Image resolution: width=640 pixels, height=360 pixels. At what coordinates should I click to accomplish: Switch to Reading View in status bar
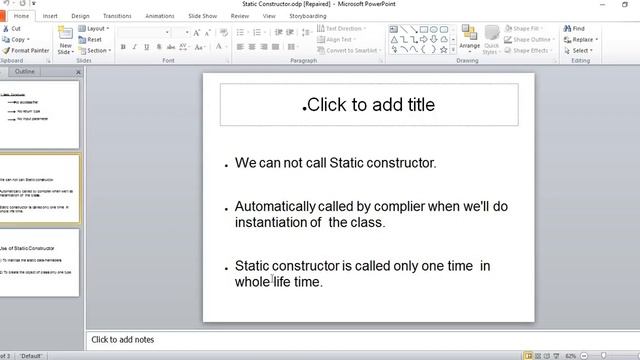(547, 356)
